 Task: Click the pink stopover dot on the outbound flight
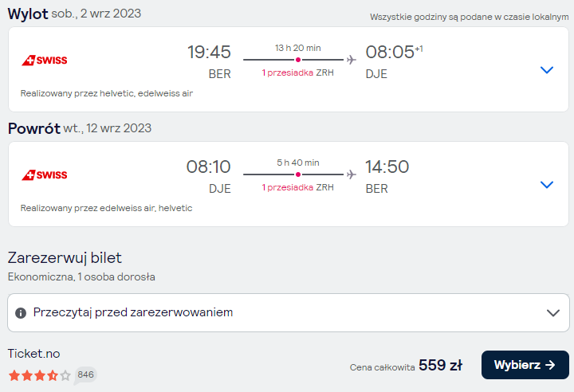[298, 60]
